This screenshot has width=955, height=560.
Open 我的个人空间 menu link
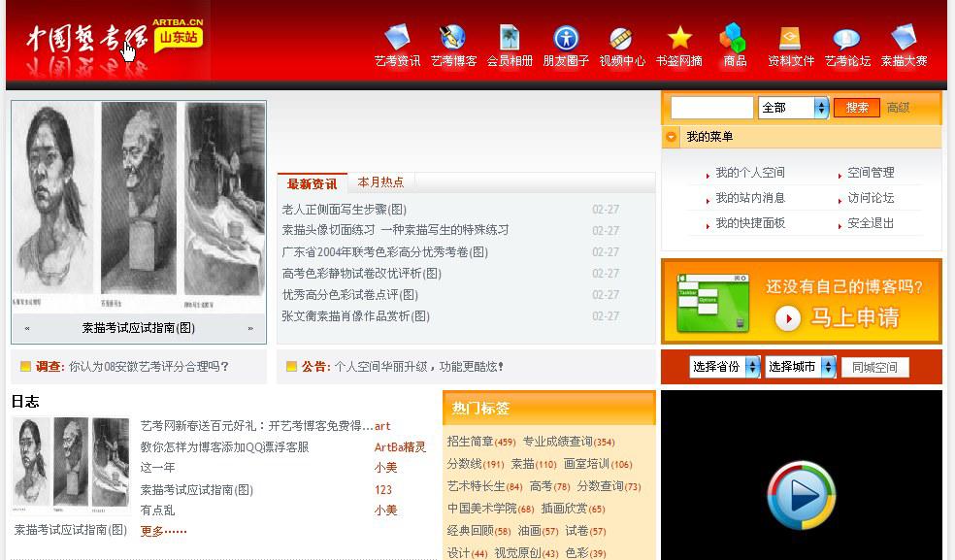(x=750, y=173)
